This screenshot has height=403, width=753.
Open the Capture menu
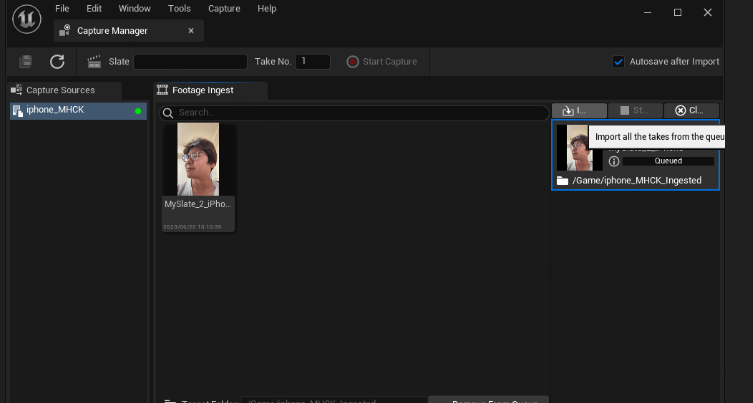224,9
